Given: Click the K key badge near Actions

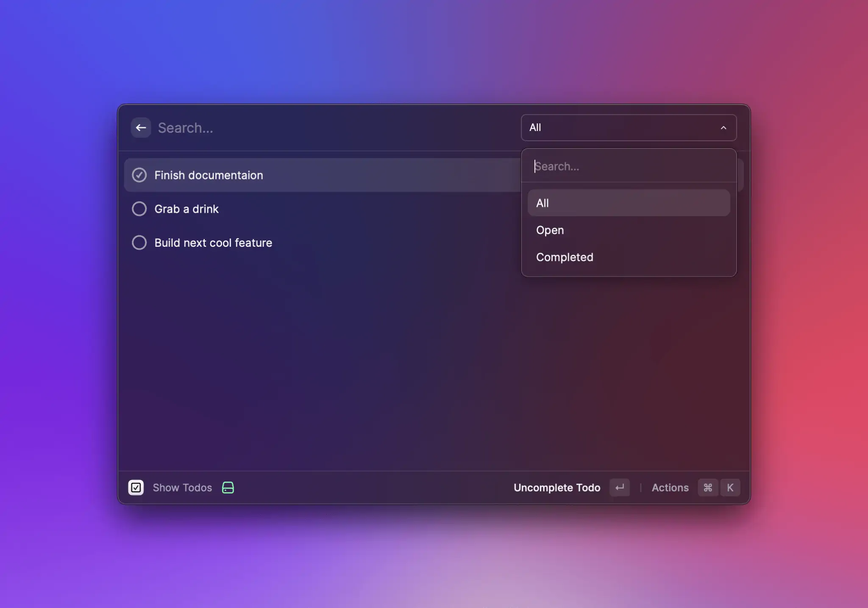Looking at the screenshot, I should 730,488.
